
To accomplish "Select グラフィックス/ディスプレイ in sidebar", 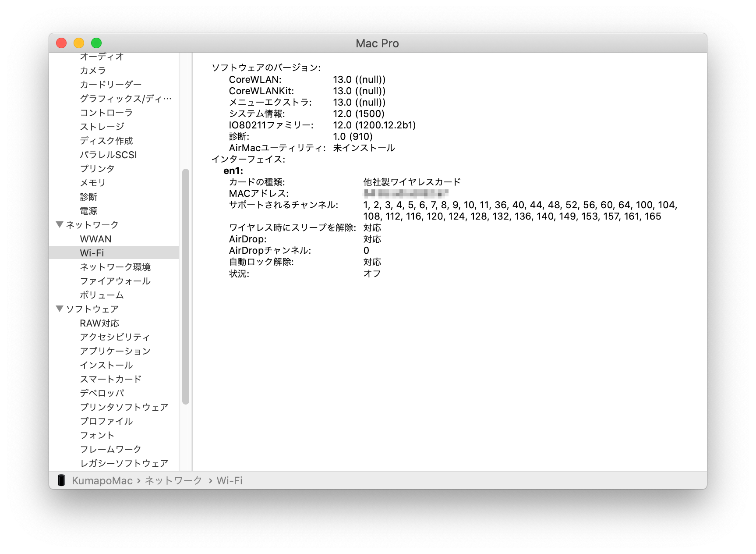I will (125, 99).
